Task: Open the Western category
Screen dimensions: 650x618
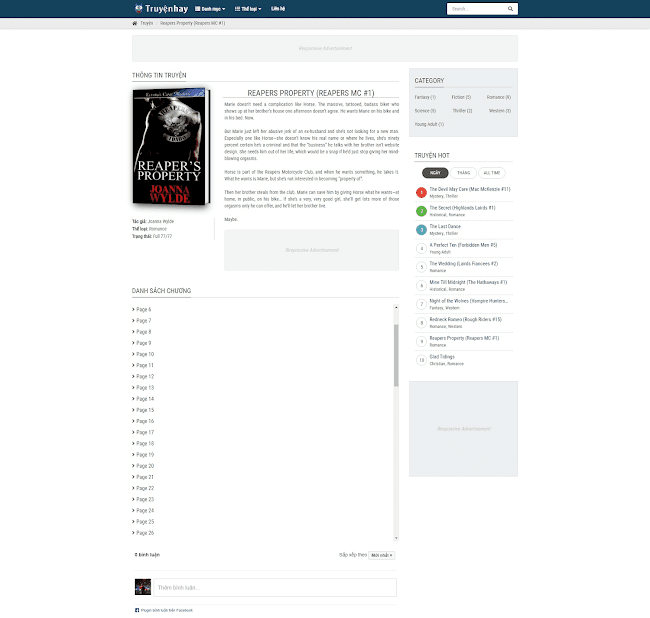Action: pos(500,111)
